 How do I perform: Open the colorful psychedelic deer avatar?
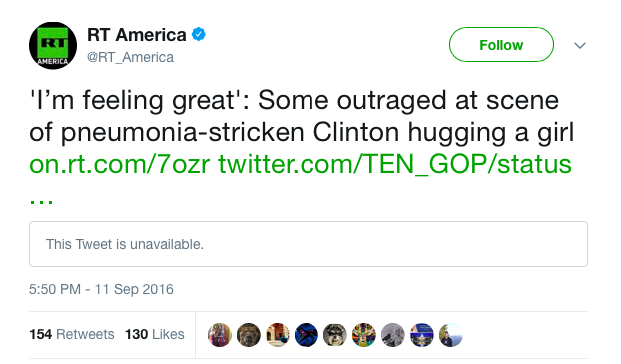coord(364,335)
